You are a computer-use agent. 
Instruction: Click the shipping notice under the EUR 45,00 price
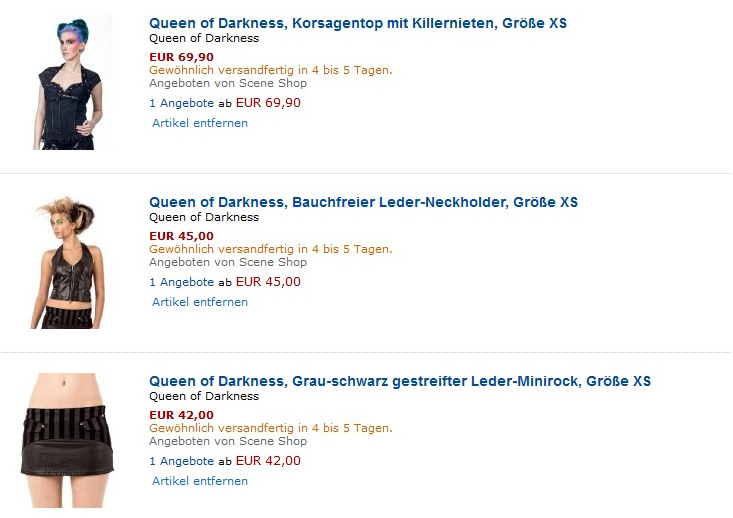271,249
